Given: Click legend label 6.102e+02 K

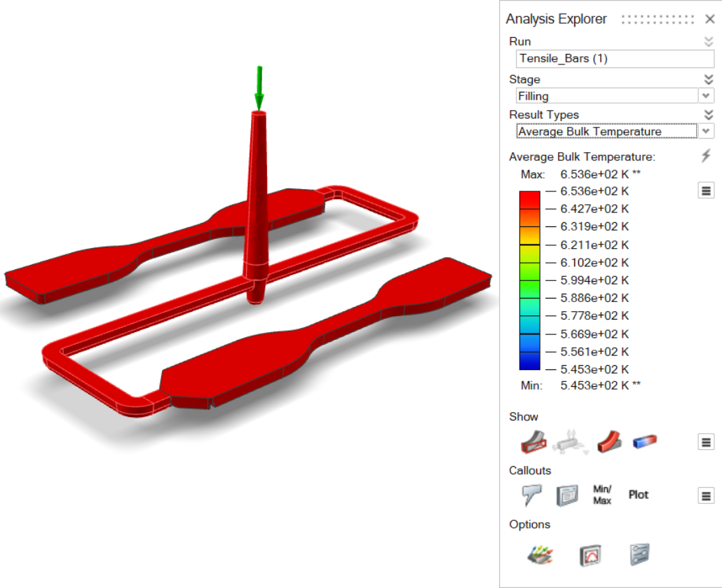Looking at the screenshot, I should [x=594, y=262].
